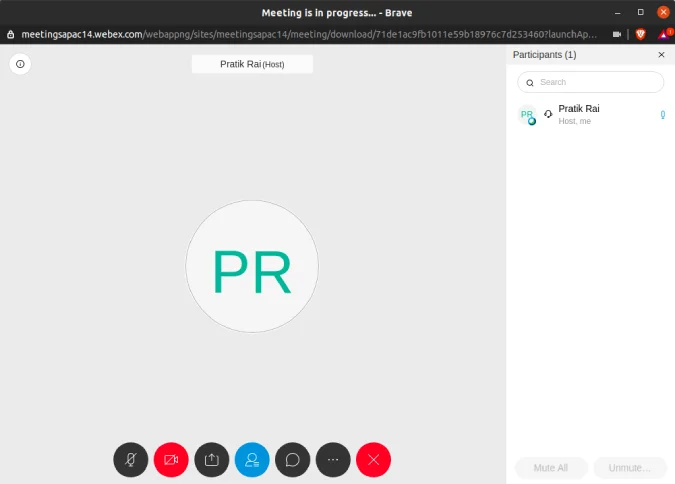Click the magnifier icon in Search field

[530, 83]
